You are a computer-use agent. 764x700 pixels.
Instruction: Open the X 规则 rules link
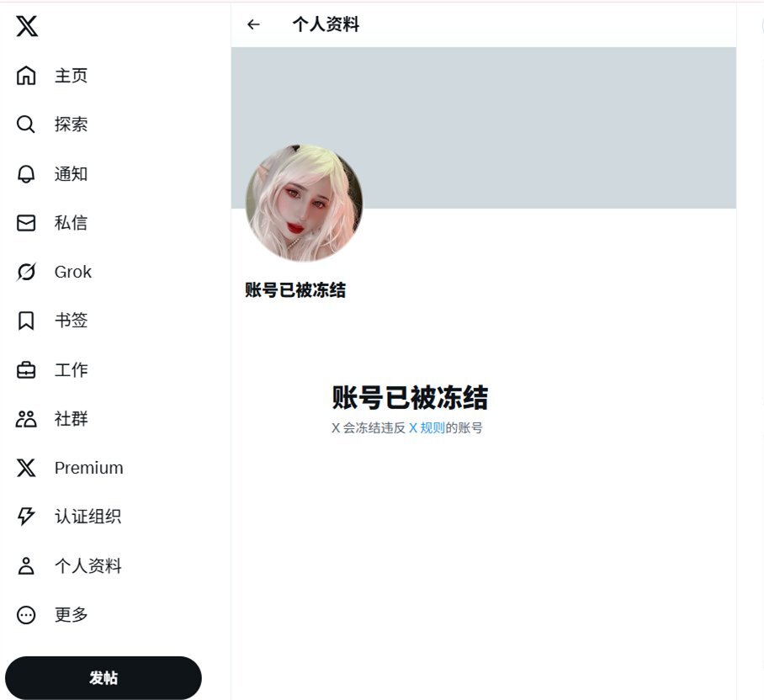(427, 428)
